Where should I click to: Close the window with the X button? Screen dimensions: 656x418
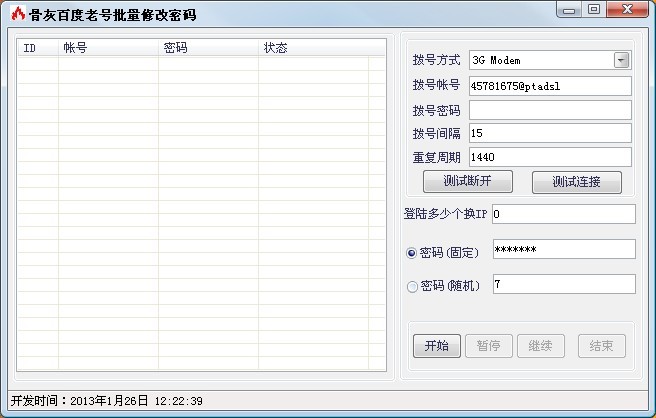627,10
